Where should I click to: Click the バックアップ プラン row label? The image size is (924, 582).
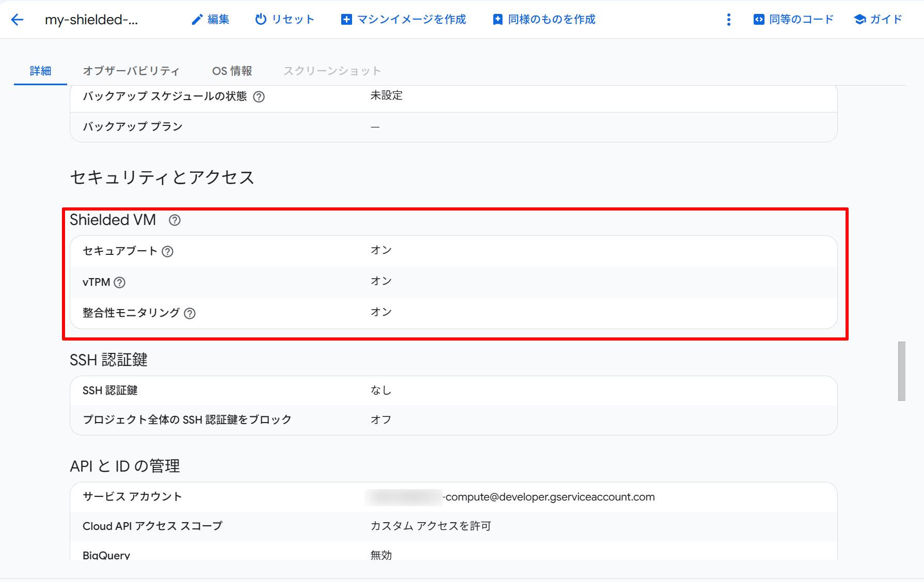tap(133, 127)
